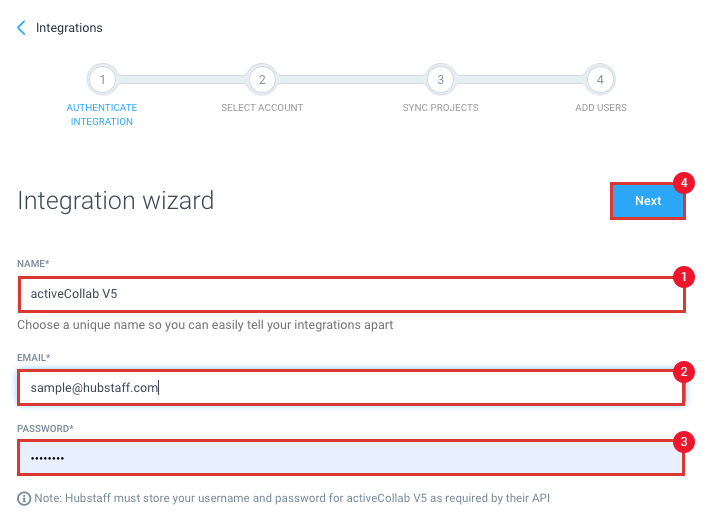Select step 1 circle in wizard

coord(103,80)
